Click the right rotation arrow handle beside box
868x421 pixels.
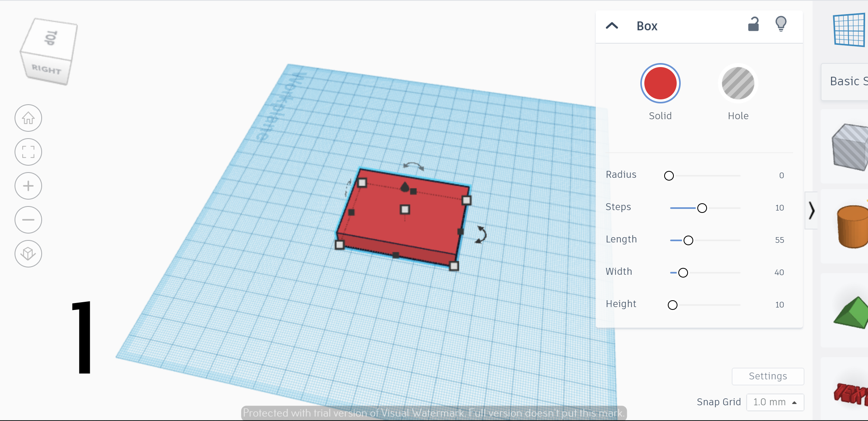coord(481,234)
